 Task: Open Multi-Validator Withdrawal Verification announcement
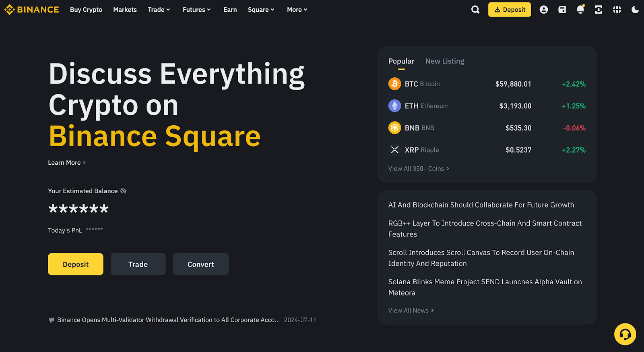(x=168, y=320)
